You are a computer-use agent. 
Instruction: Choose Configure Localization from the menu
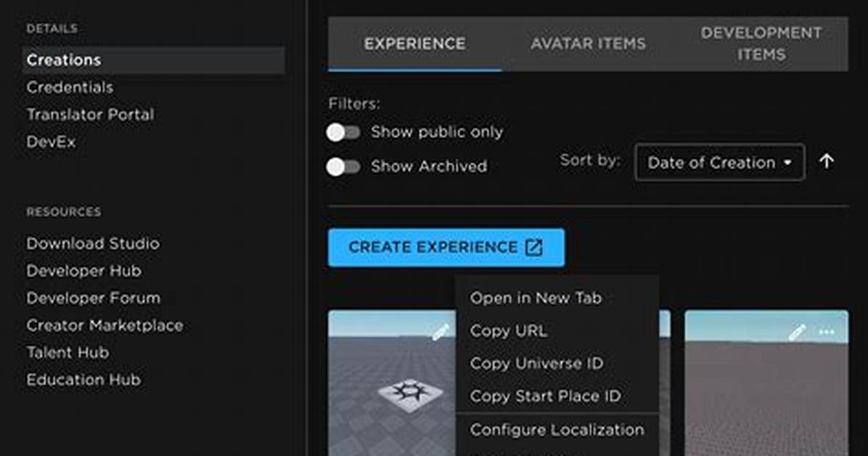tap(557, 430)
